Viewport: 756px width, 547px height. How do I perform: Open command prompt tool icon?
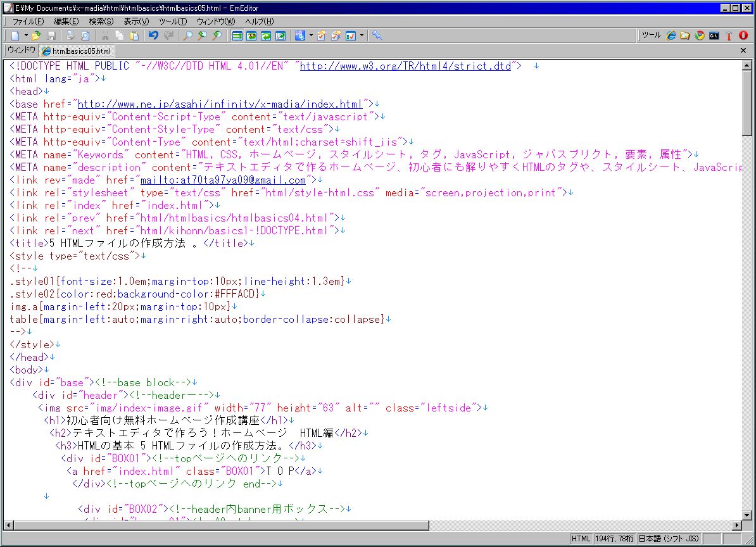(x=714, y=35)
